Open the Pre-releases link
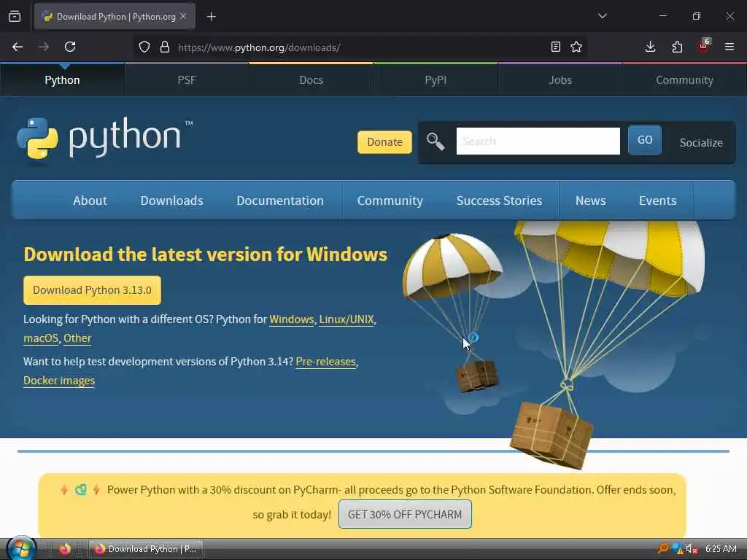 click(326, 362)
